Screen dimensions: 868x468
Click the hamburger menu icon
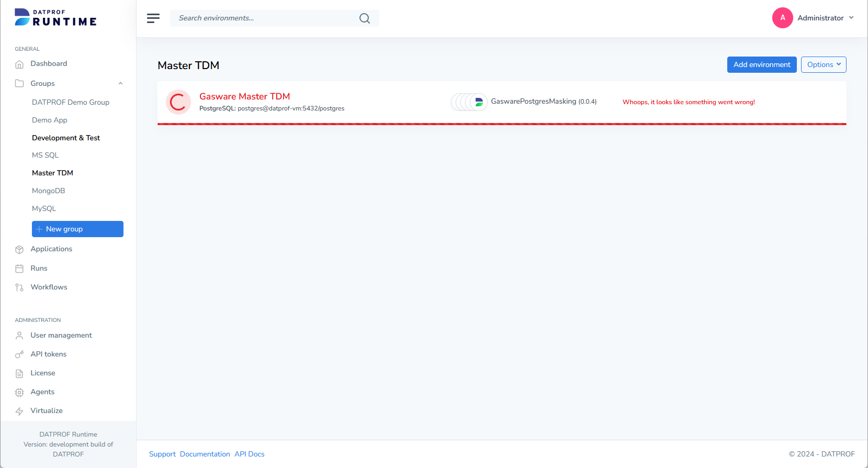[x=153, y=18]
